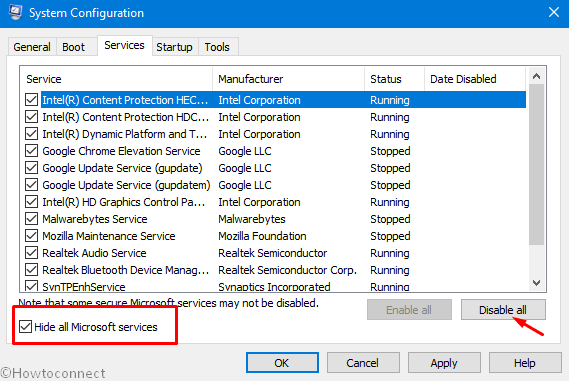This screenshot has height=381, width=569.
Task: Select Google Chrome Elevation Service row name
Action: [x=121, y=151]
